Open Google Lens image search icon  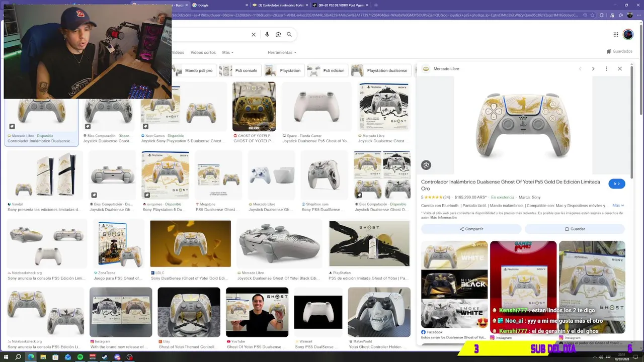pyautogui.click(x=278, y=35)
